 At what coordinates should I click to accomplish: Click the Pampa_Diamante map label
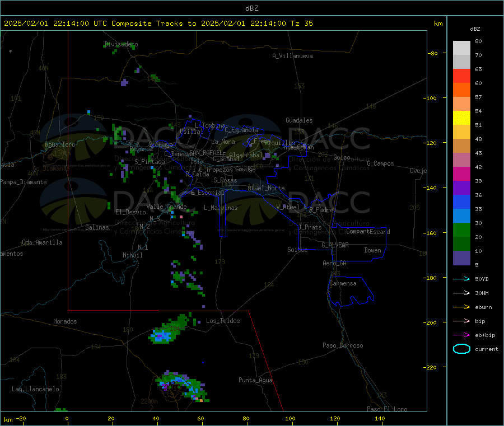pyautogui.click(x=23, y=182)
